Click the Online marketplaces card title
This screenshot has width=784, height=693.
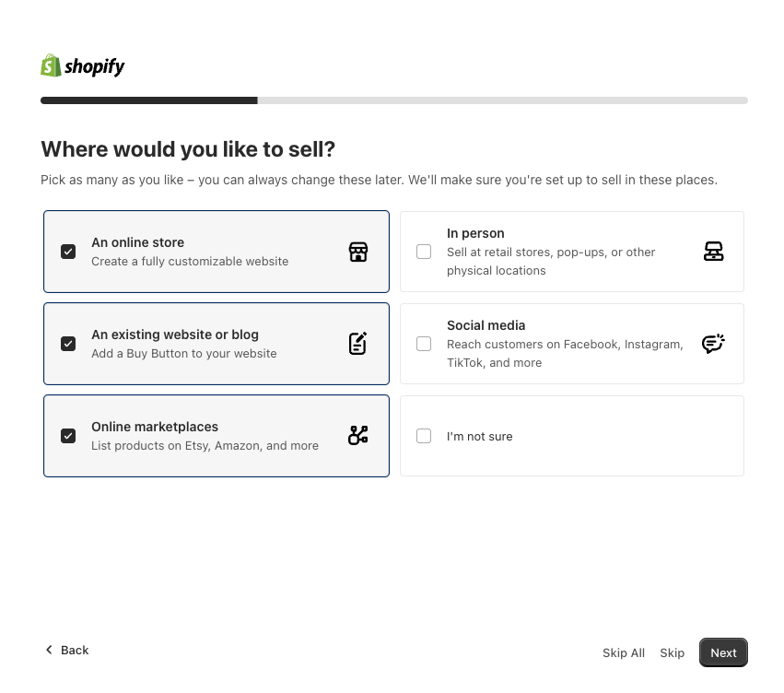[x=155, y=427]
